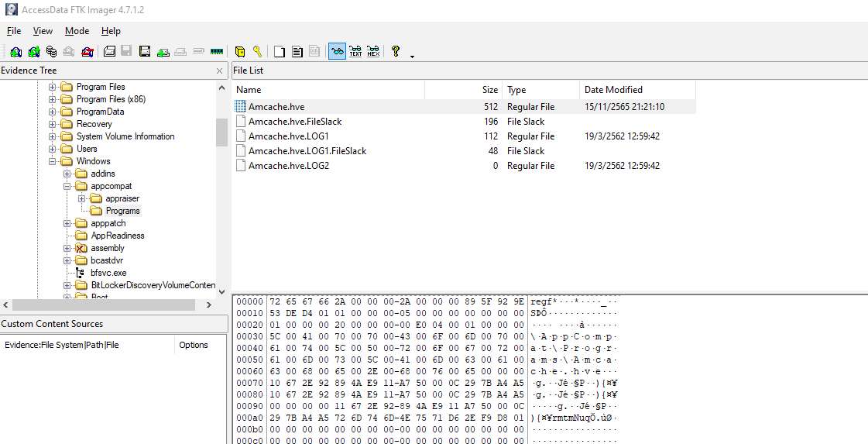Click Evidence Tree scroll up arrow
868x444 pixels.
pyautogui.click(x=222, y=88)
